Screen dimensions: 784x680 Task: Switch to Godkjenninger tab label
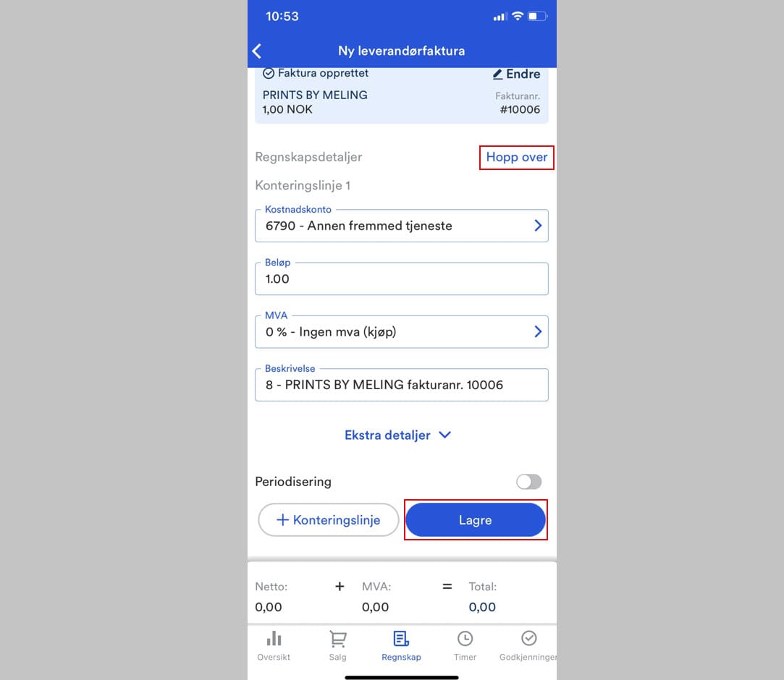tap(528, 657)
